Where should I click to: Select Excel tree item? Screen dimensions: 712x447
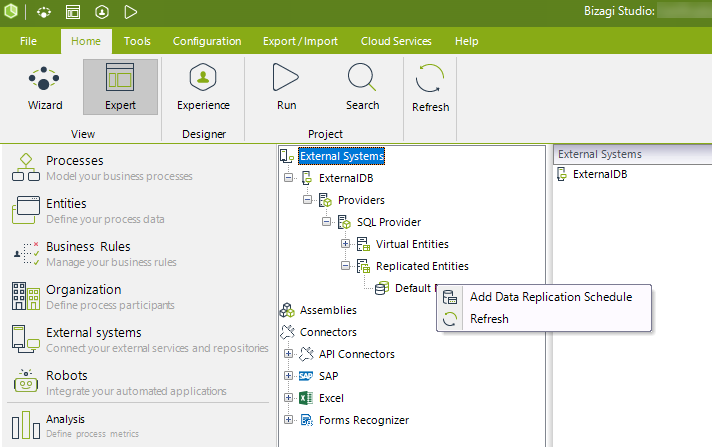coord(331,398)
